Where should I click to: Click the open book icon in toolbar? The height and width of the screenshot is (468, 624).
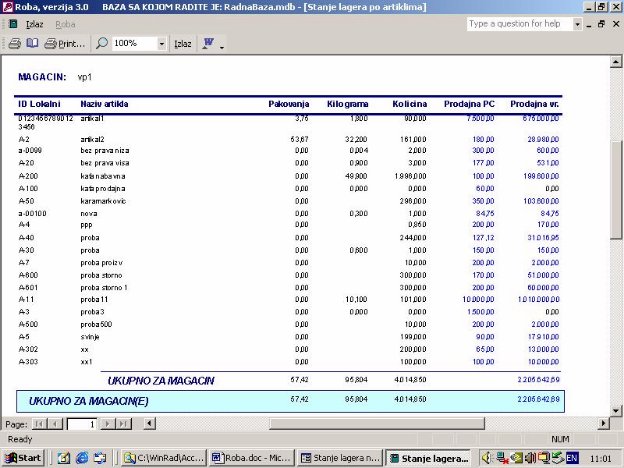(32, 44)
